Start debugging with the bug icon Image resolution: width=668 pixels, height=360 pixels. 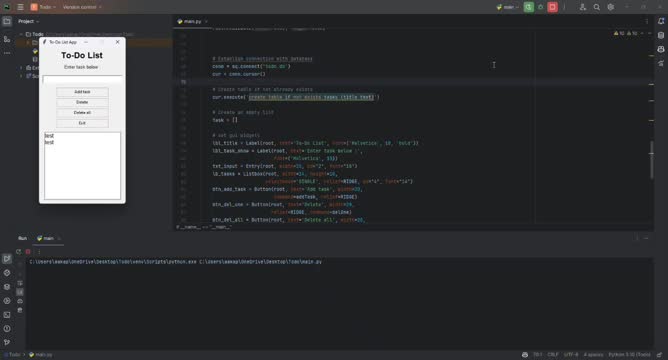click(541, 7)
